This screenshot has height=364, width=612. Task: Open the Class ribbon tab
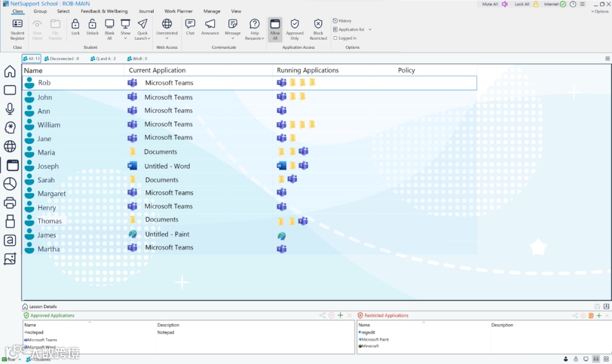(18, 11)
